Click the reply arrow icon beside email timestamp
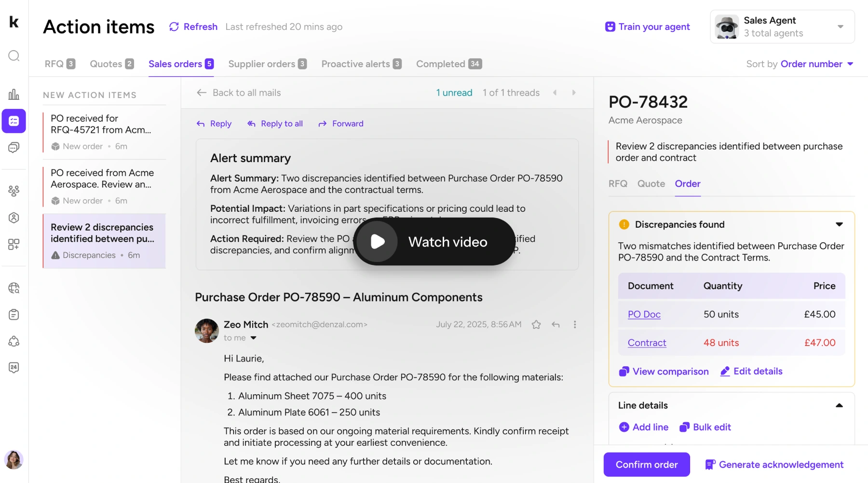This screenshot has height=483, width=868. point(556,325)
